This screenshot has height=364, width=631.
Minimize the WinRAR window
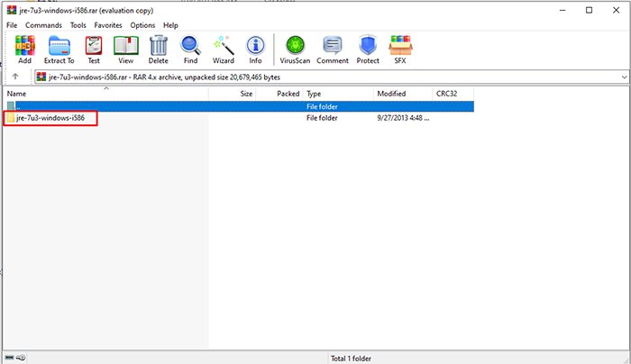click(562, 10)
